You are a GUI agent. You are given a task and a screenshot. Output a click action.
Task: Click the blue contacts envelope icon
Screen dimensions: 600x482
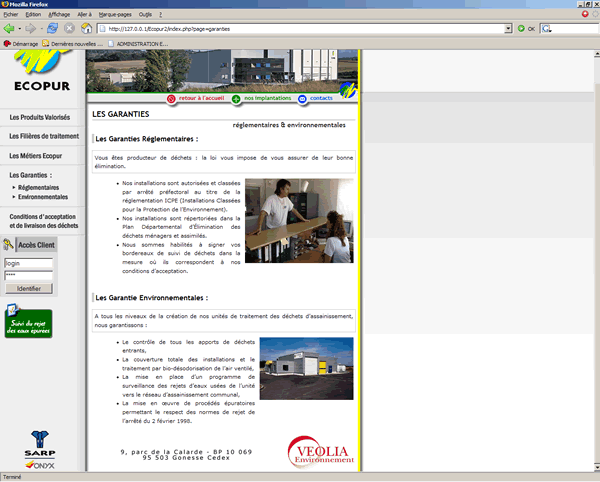coord(302,99)
